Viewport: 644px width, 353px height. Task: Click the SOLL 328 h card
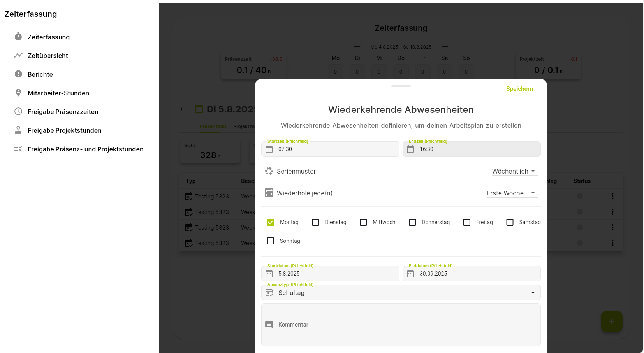tap(210, 152)
